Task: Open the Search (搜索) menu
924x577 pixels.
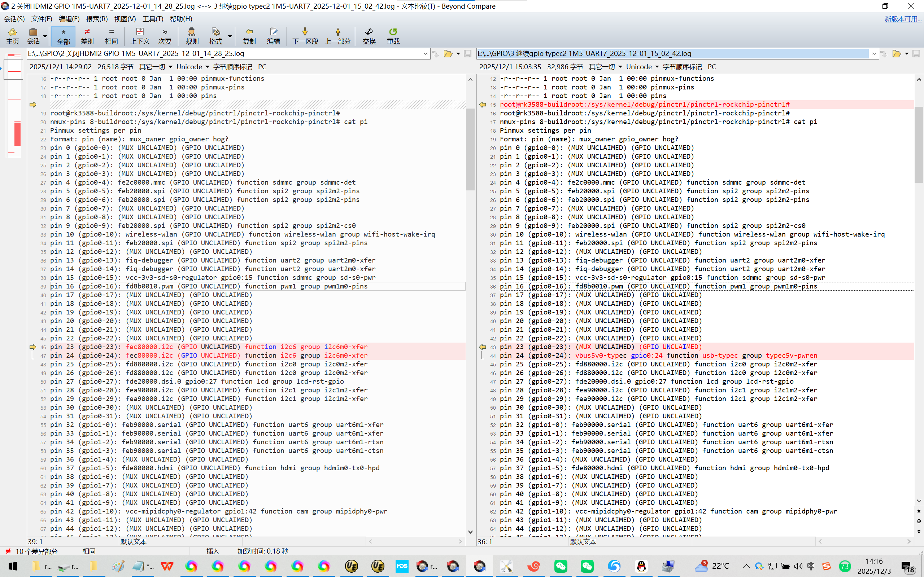Action: tap(97, 19)
